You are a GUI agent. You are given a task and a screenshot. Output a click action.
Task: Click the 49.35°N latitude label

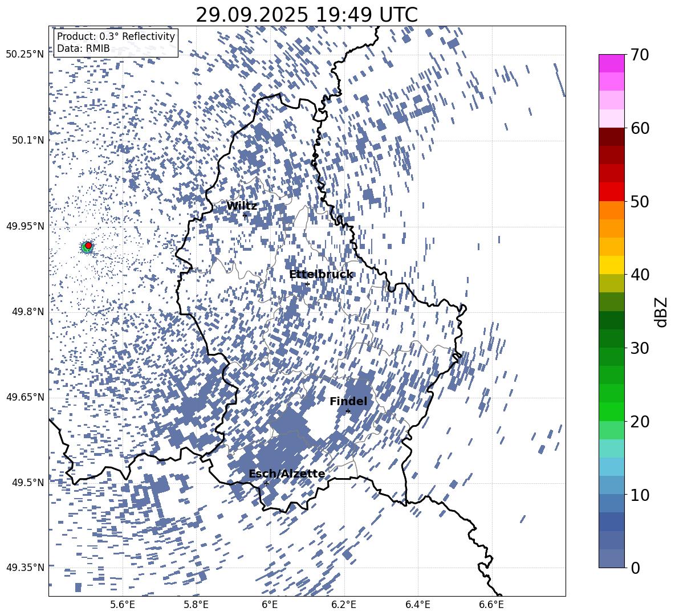tap(25, 568)
